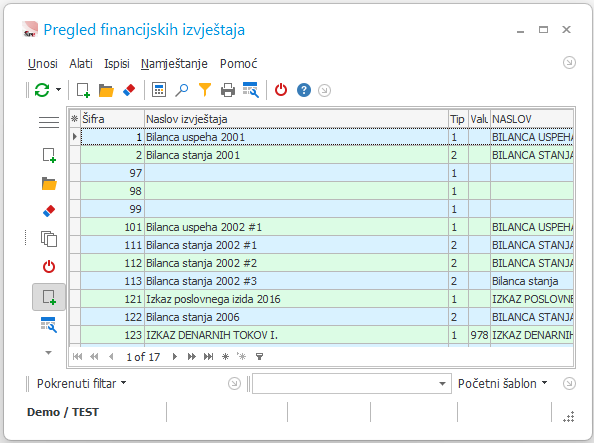
Task: Click the grid asterisk column selector
Action: coord(75,119)
